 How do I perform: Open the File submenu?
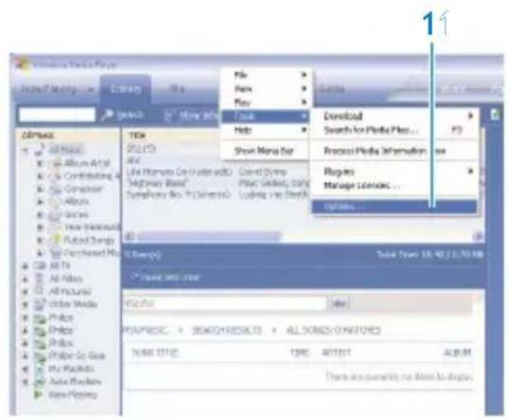click(265, 75)
